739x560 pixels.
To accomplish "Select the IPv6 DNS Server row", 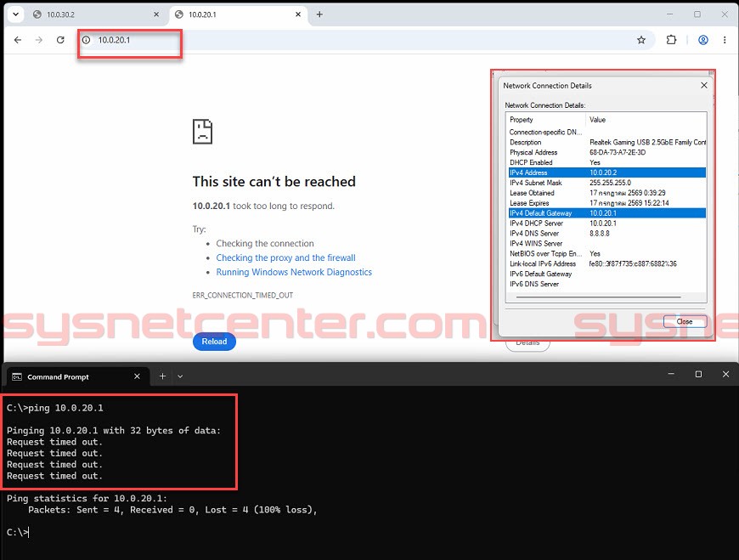I will (607, 284).
